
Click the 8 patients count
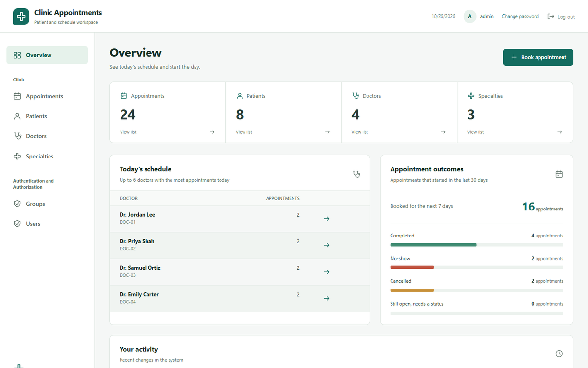pyautogui.click(x=240, y=115)
